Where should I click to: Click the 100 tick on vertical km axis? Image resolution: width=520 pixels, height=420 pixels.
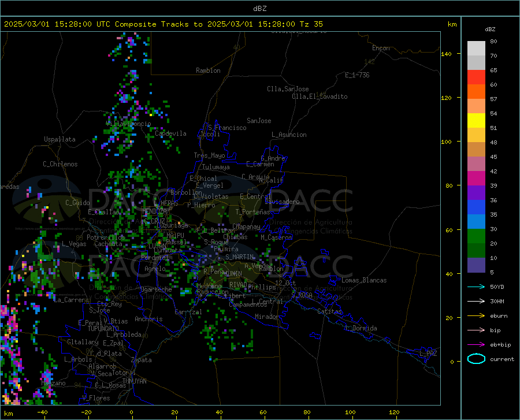(447, 142)
